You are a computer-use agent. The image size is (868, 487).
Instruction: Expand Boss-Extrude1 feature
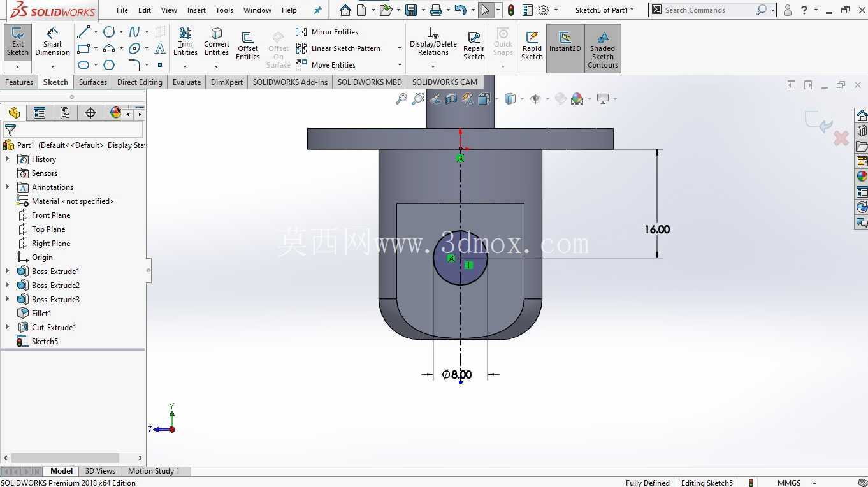point(8,272)
